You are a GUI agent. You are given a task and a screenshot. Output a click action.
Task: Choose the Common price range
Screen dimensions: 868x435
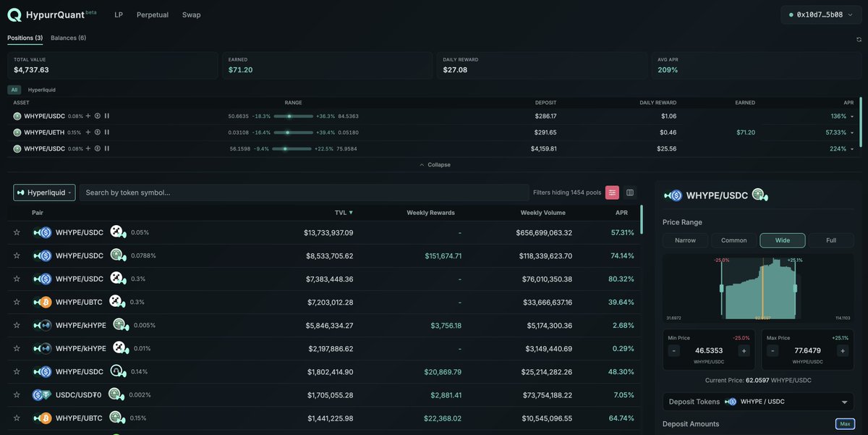(x=734, y=240)
